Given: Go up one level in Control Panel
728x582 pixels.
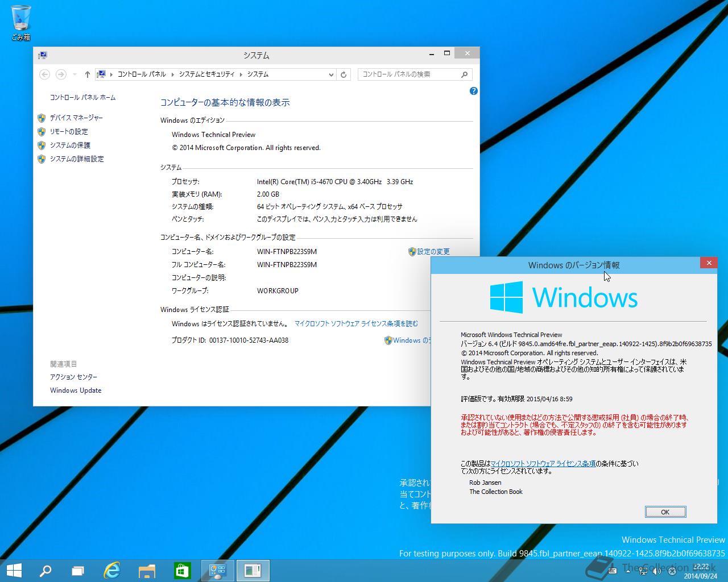Looking at the screenshot, I should [87, 74].
